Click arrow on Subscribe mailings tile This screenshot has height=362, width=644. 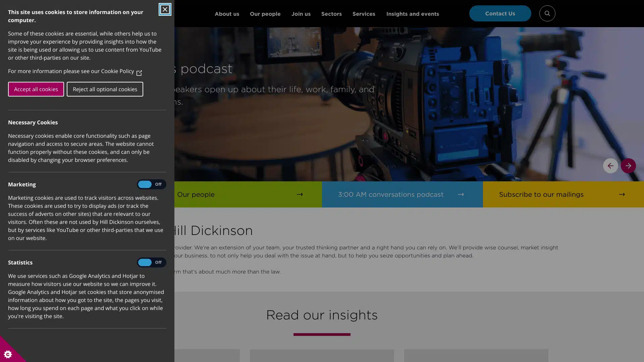(622, 194)
